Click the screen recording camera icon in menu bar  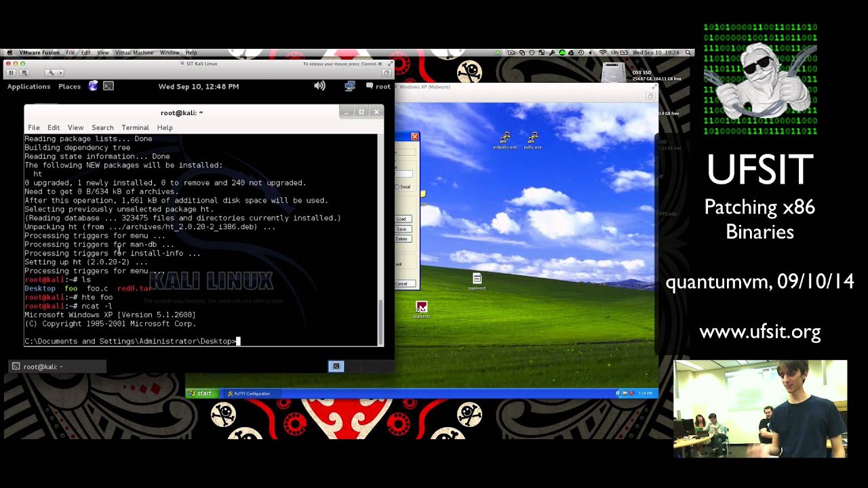tap(511, 53)
